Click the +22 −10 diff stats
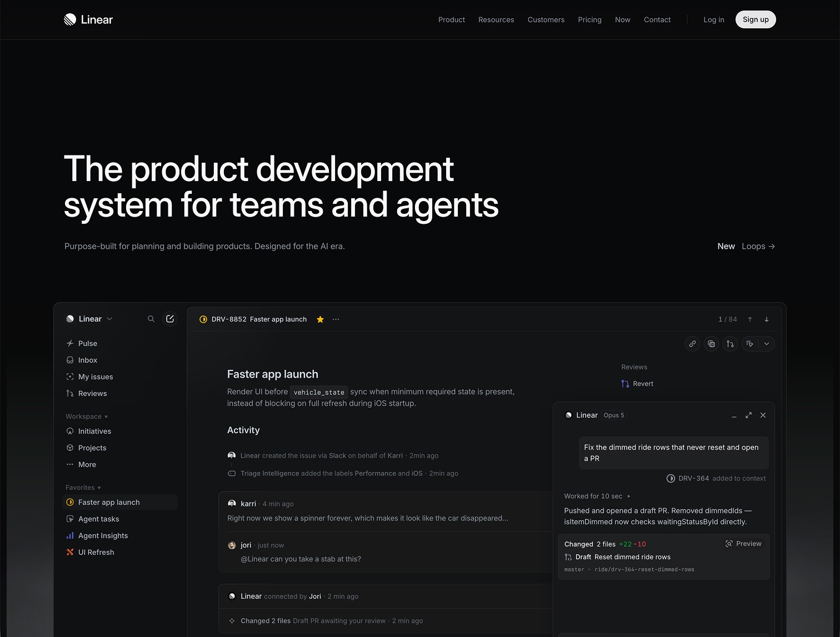This screenshot has height=637, width=840. point(632,544)
